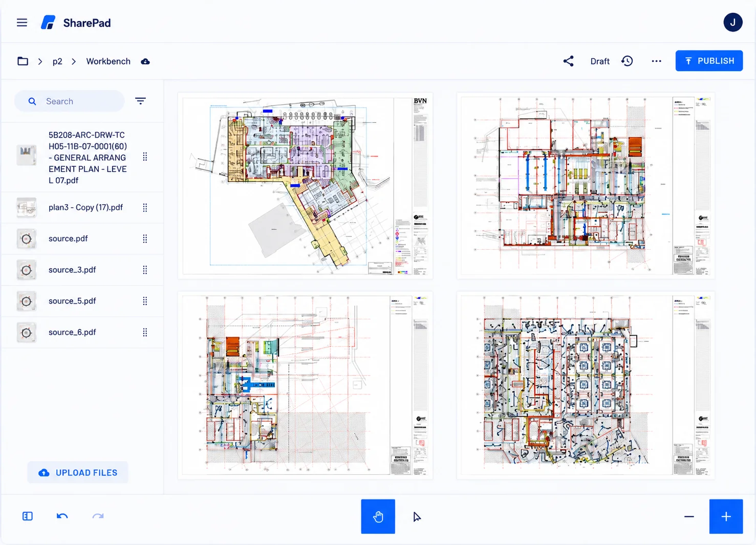Open the user avatar J menu
The image size is (756, 545).
point(733,23)
